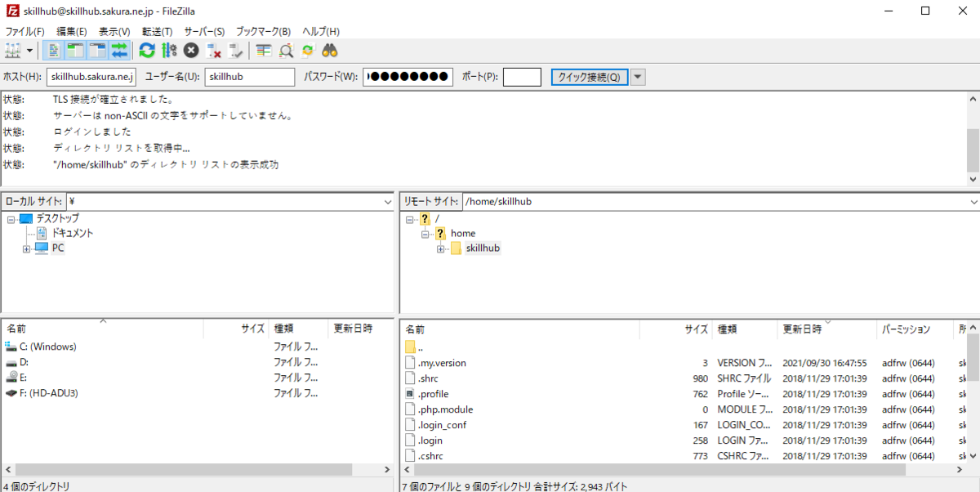Open the Site Manager

tap(13, 51)
